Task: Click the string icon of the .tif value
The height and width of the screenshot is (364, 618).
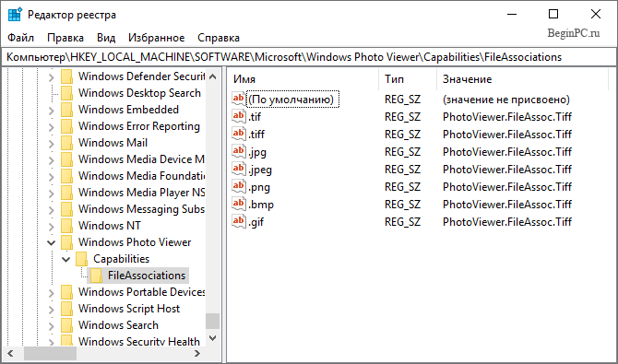Action: [239, 116]
